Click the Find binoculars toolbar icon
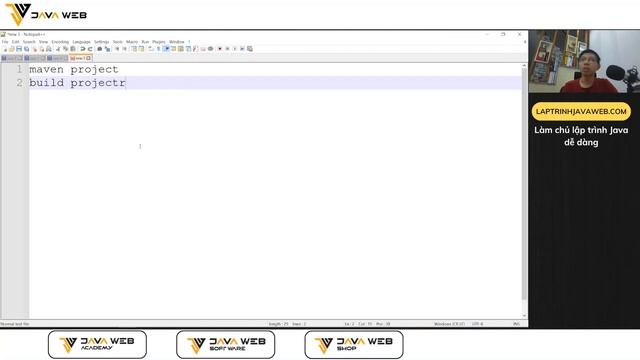640x360 pixels. 100,49
